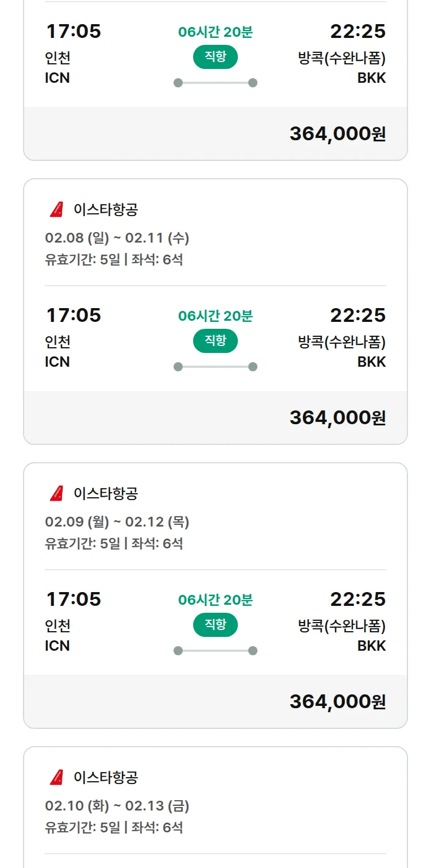Screen dimensions: 431x868
Task: Tap ICN airport code on 02.09 flight
Action: [57, 646]
